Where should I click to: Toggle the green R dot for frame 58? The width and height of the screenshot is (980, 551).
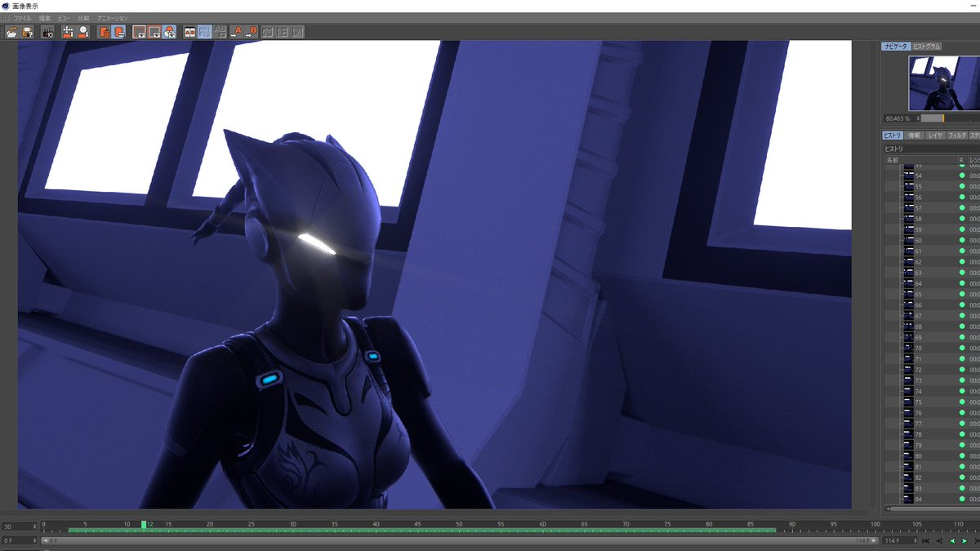click(962, 219)
